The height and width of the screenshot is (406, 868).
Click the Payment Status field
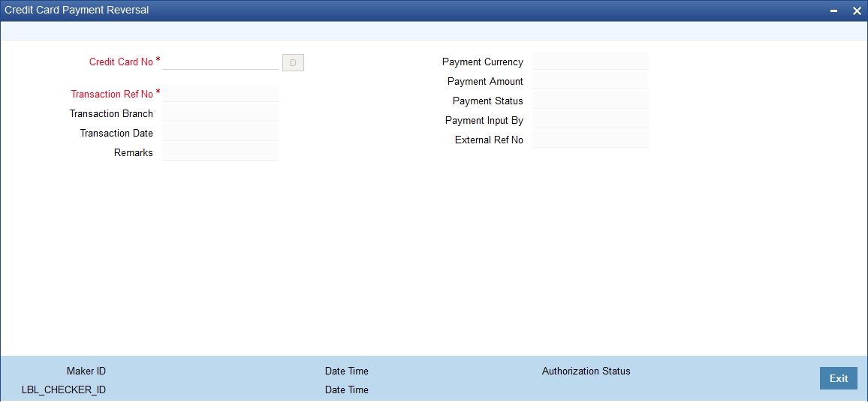[x=590, y=101]
